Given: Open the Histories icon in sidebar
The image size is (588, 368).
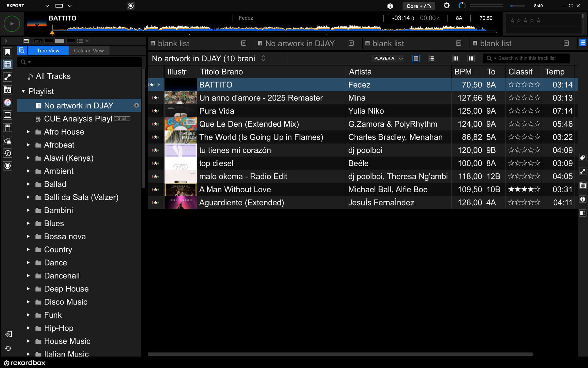Looking at the screenshot, I should [x=8, y=153].
